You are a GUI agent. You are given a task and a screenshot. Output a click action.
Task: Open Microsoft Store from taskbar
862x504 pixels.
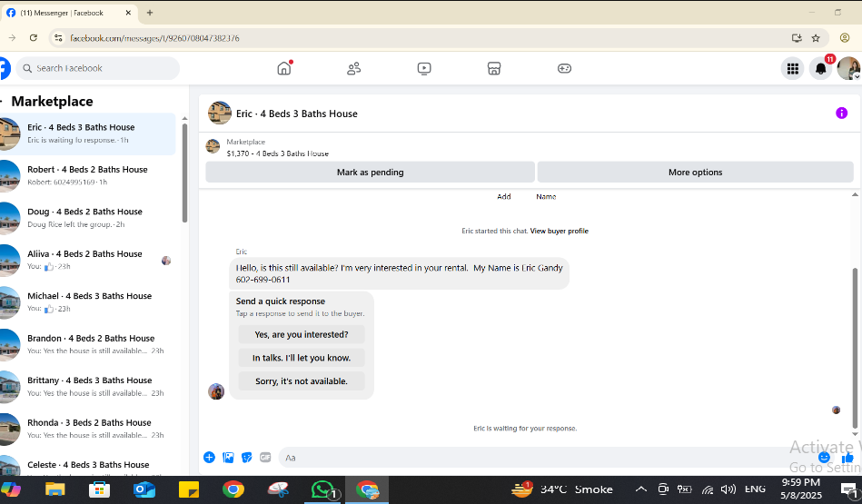pyautogui.click(x=100, y=489)
